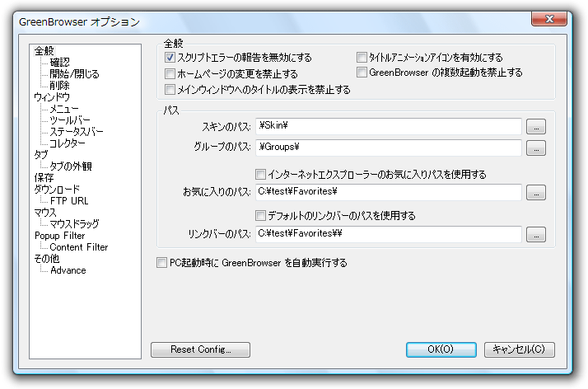Viewport: 588px width, 389px height.
Task: Enable メインウィンドウへのタイトルの表示を禁止する checkbox
Action: click(170, 89)
